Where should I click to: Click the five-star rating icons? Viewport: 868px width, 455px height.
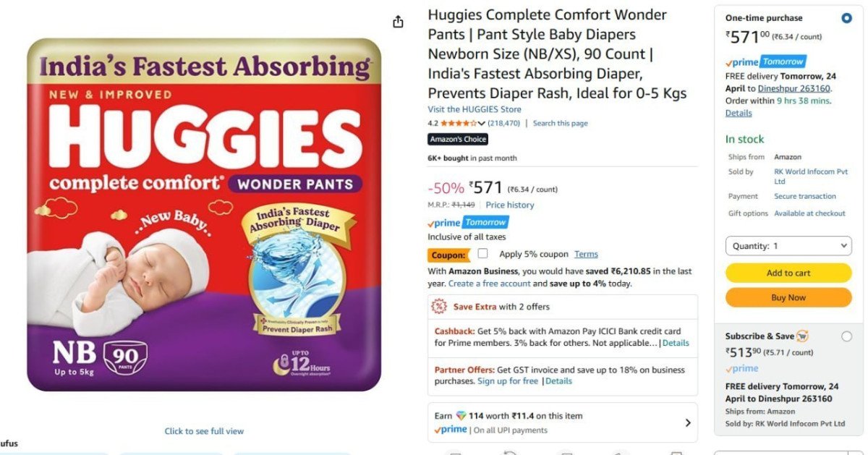click(459, 124)
